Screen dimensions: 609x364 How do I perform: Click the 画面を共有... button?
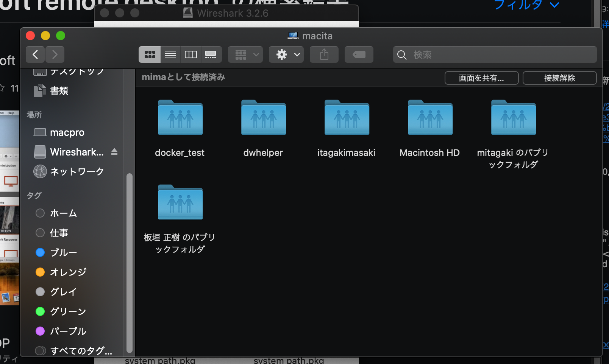(x=481, y=78)
